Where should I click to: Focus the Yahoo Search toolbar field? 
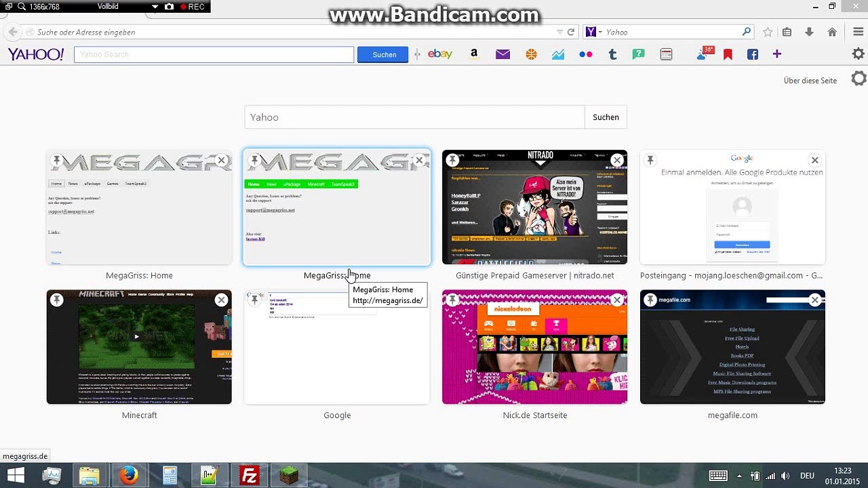(214, 54)
